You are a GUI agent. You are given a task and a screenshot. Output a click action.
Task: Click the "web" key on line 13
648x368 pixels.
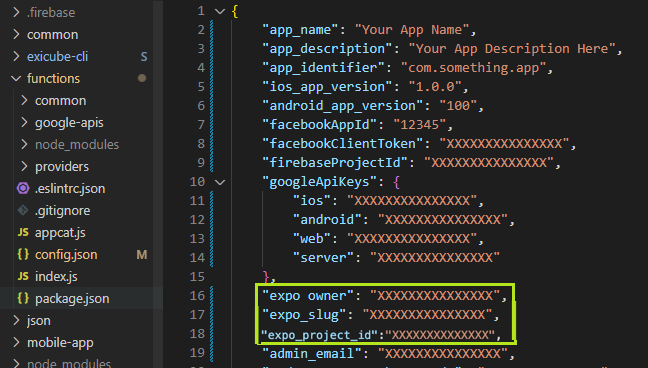click(312, 239)
